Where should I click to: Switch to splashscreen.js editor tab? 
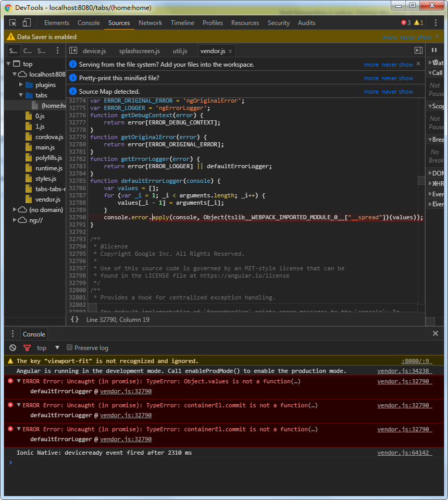point(140,51)
